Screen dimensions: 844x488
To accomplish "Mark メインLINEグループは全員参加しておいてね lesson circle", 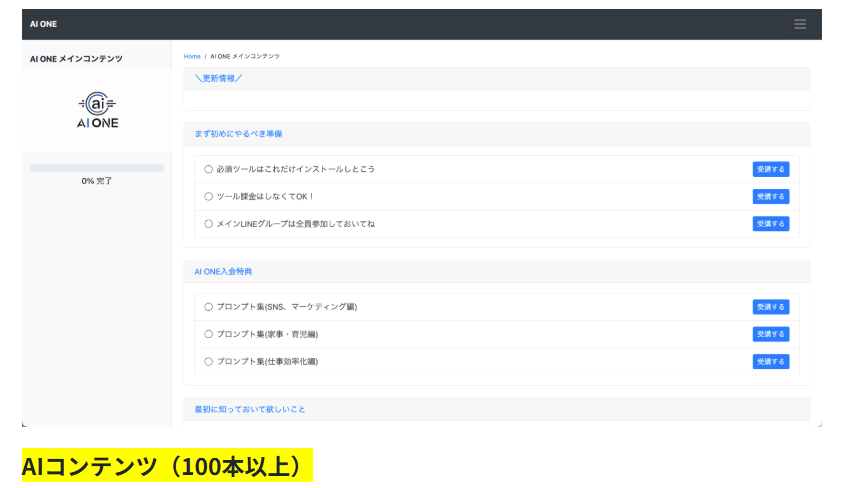I will coord(208,224).
